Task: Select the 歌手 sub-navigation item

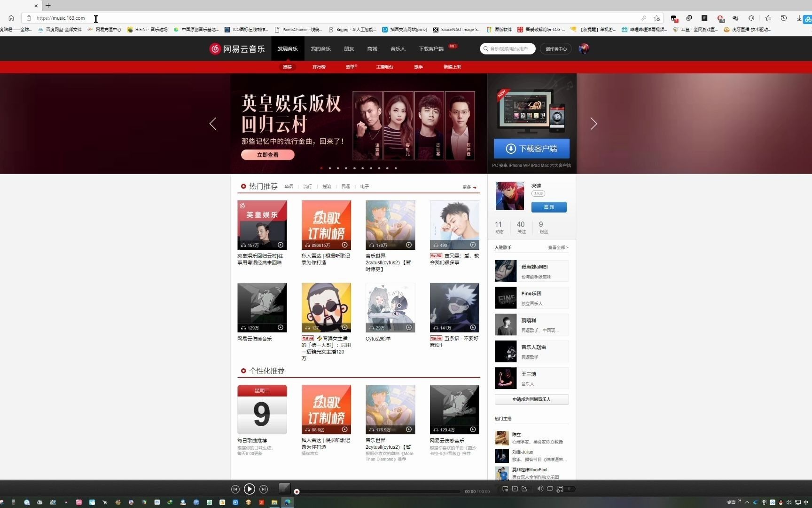Action: pos(418,67)
